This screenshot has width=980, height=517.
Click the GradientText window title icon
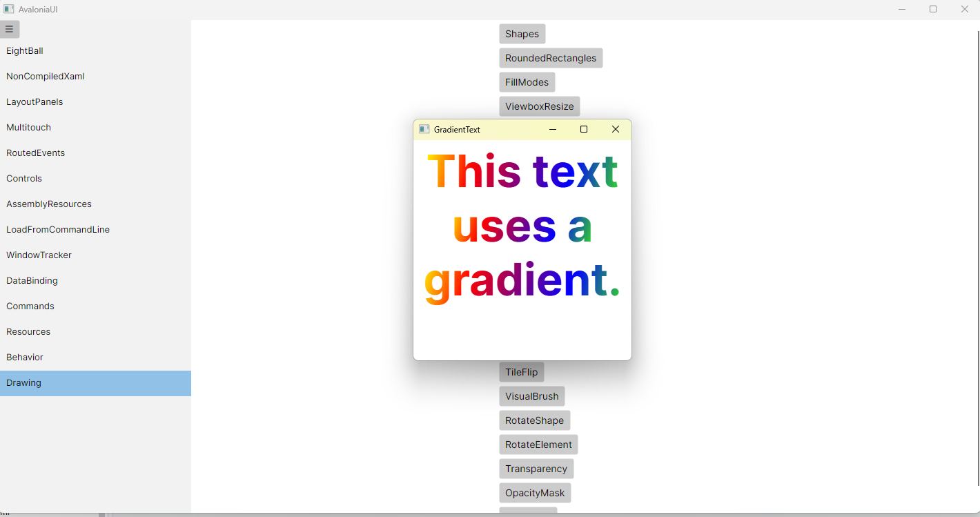coord(424,129)
